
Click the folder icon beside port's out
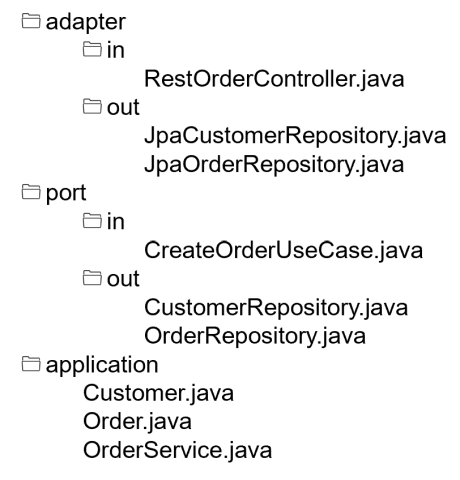coord(92,278)
